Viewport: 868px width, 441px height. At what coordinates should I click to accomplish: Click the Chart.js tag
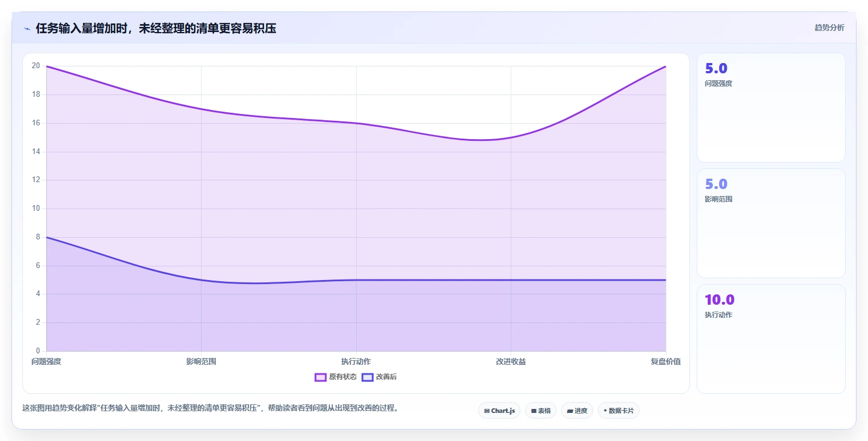tap(499, 411)
